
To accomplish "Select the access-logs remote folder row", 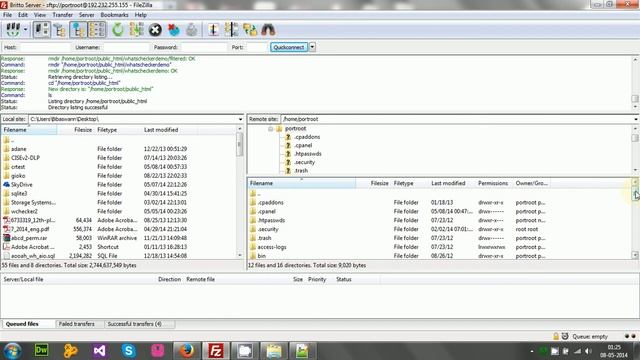I will 439,247.
